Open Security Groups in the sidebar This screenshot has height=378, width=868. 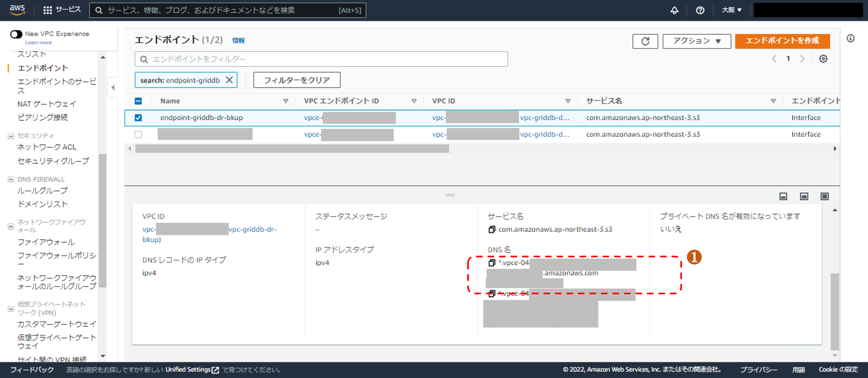click(53, 161)
